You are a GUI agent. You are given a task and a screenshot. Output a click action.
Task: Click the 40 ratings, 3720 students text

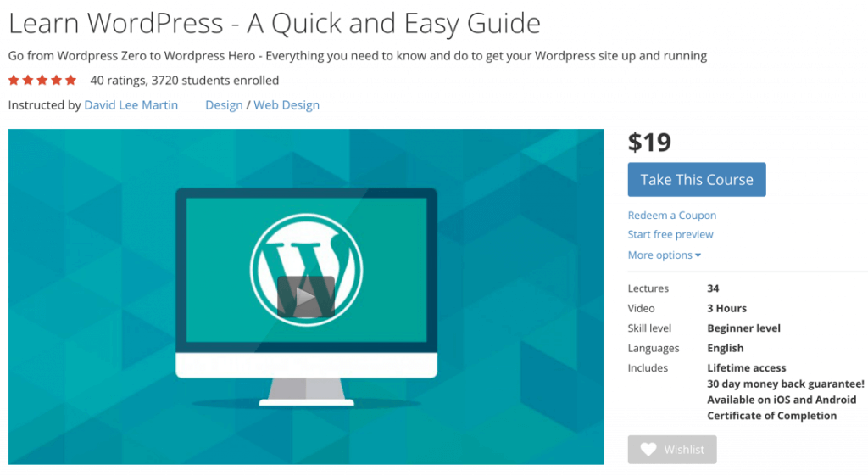tap(184, 81)
